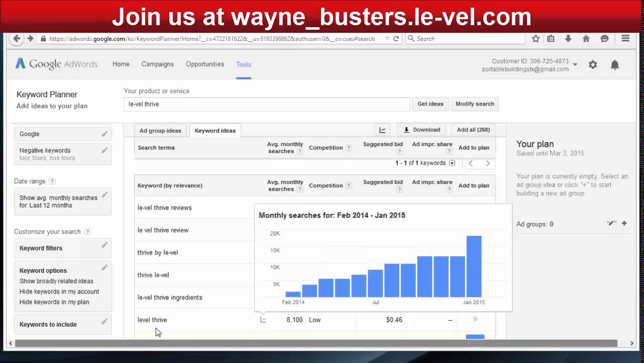Sort by the Keyword (by relevance) header

(x=170, y=186)
